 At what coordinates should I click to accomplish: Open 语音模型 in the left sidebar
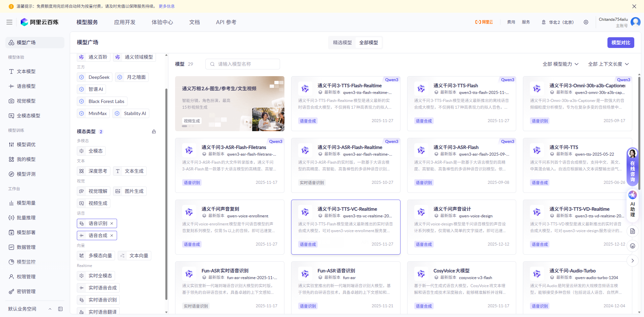click(35, 86)
